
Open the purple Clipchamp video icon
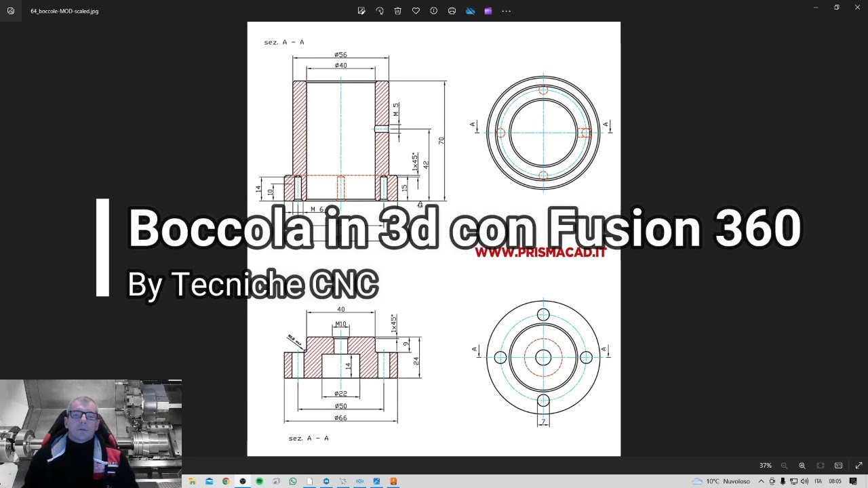pyautogui.click(x=488, y=11)
